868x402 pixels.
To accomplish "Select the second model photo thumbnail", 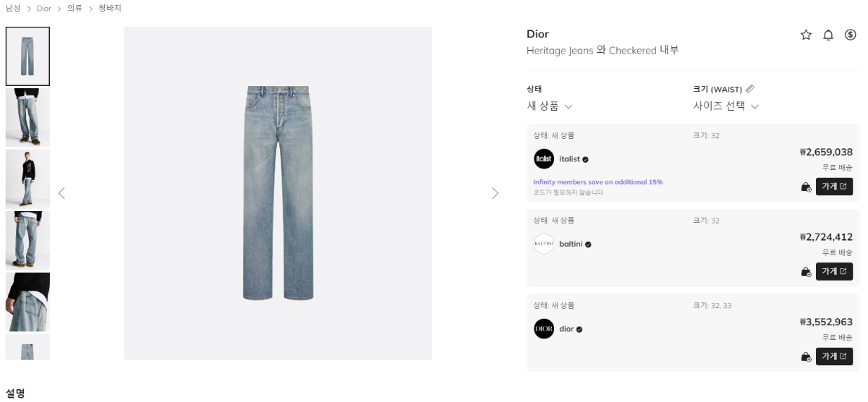I will (x=27, y=179).
